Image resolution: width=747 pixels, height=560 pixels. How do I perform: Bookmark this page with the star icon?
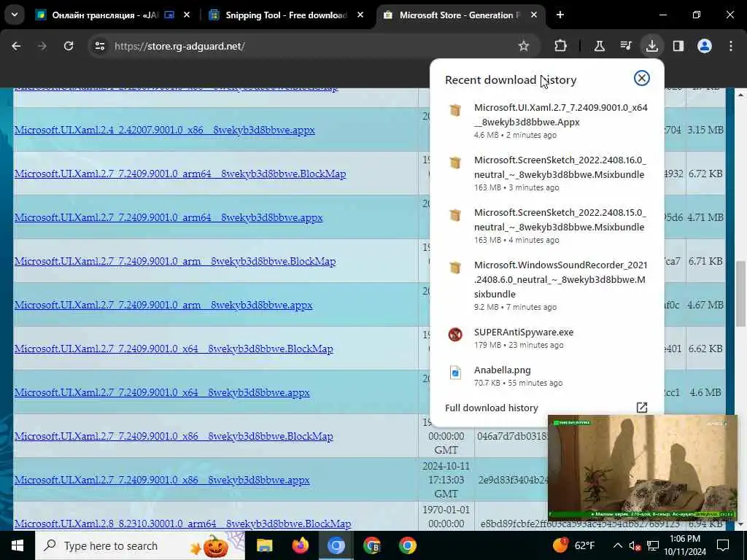pos(524,46)
